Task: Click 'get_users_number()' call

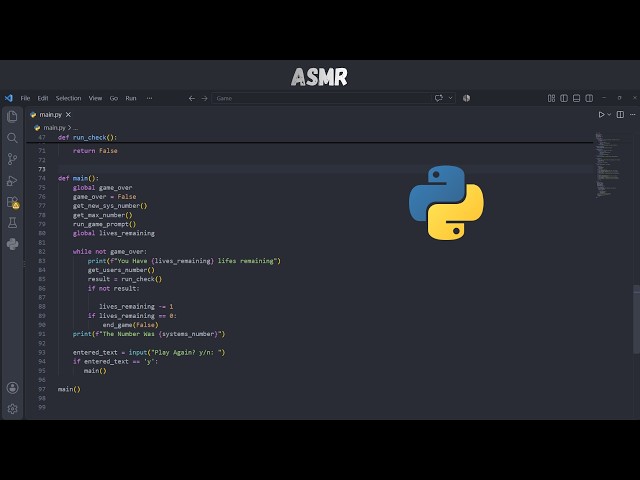Action: tap(121, 270)
